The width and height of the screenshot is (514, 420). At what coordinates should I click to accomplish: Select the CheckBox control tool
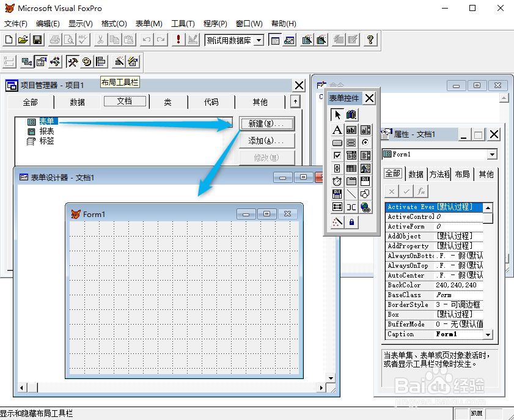[x=337, y=155]
